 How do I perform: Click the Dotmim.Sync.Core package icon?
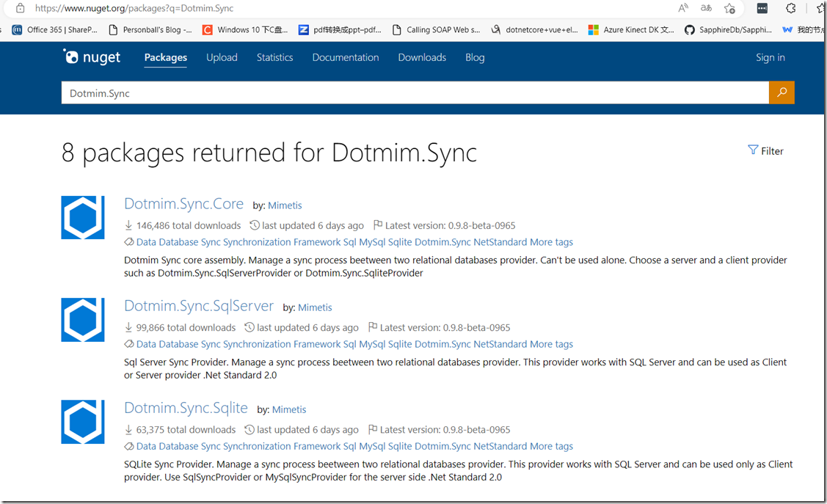tap(83, 217)
